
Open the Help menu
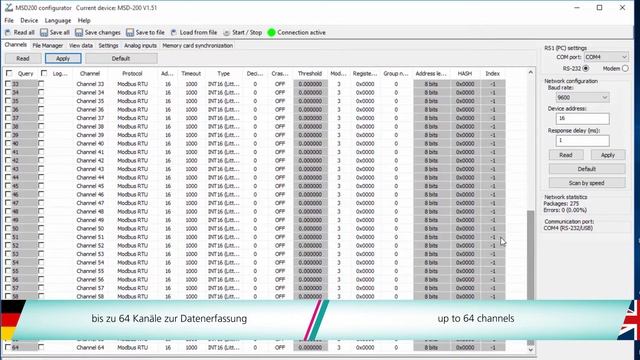84,20
